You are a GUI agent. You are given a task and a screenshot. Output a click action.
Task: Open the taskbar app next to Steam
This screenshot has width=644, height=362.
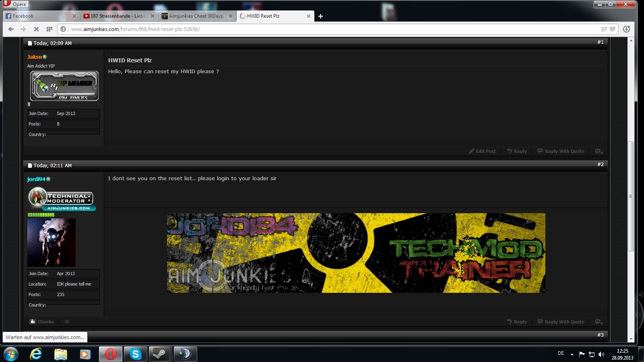[x=185, y=354]
